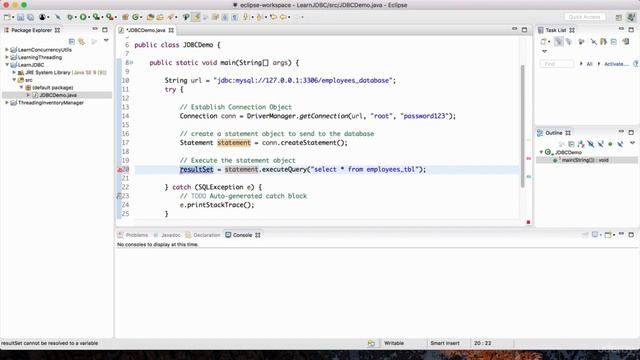The height and width of the screenshot is (360, 640).
Task: Open Package Explorer view menu arrow
Action: point(106,41)
